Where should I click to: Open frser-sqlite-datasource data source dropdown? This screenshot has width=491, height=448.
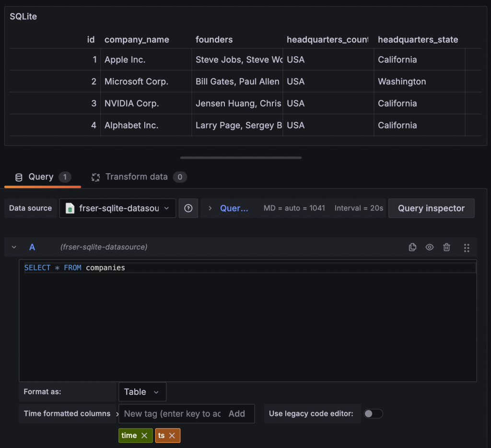118,208
